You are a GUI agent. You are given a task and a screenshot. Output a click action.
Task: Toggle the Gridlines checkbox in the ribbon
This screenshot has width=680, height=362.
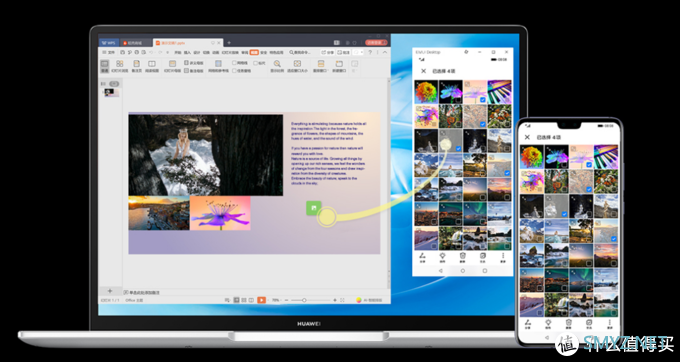pyautogui.click(x=234, y=63)
